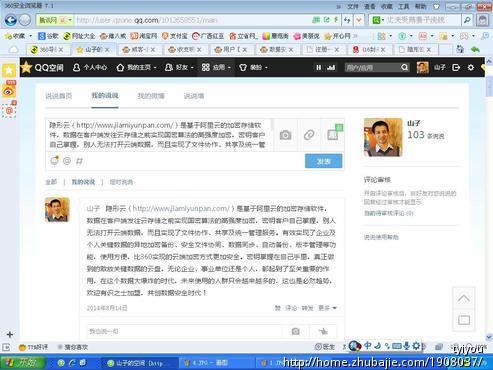The width and height of the screenshot is (493, 370).
Task: Switch to the 我的微博 tab
Action: 151,96
